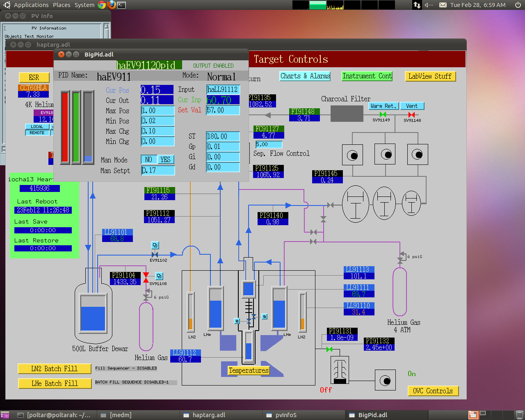The height and width of the screenshot is (420, 525).
Task: Click the PV Info window scrollbar
Action: coord(107,31)
